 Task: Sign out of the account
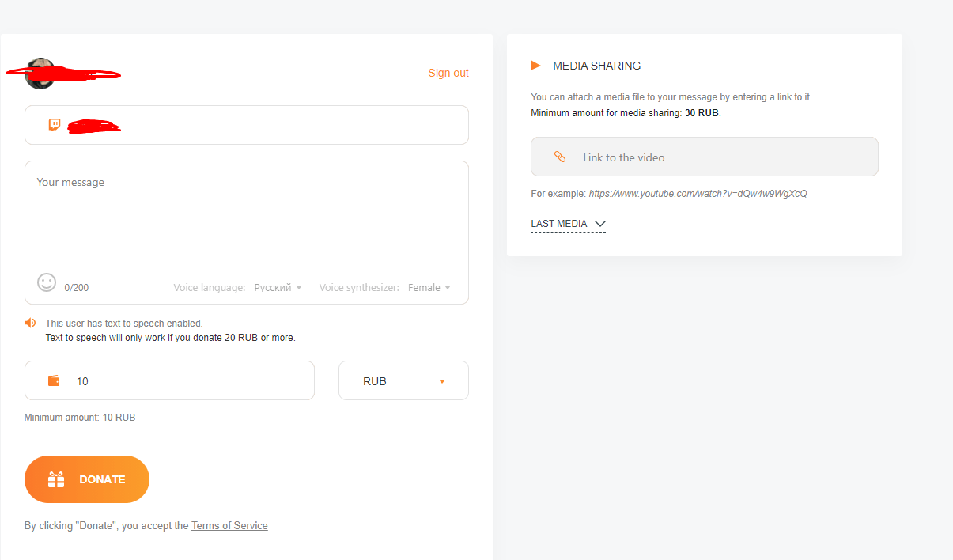point(448,73)
